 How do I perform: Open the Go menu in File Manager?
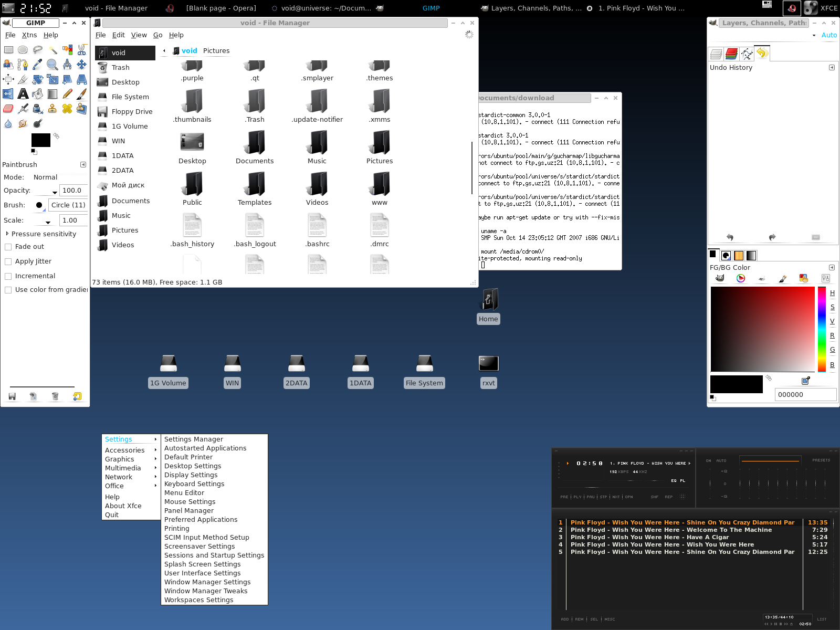pos(158,35)
